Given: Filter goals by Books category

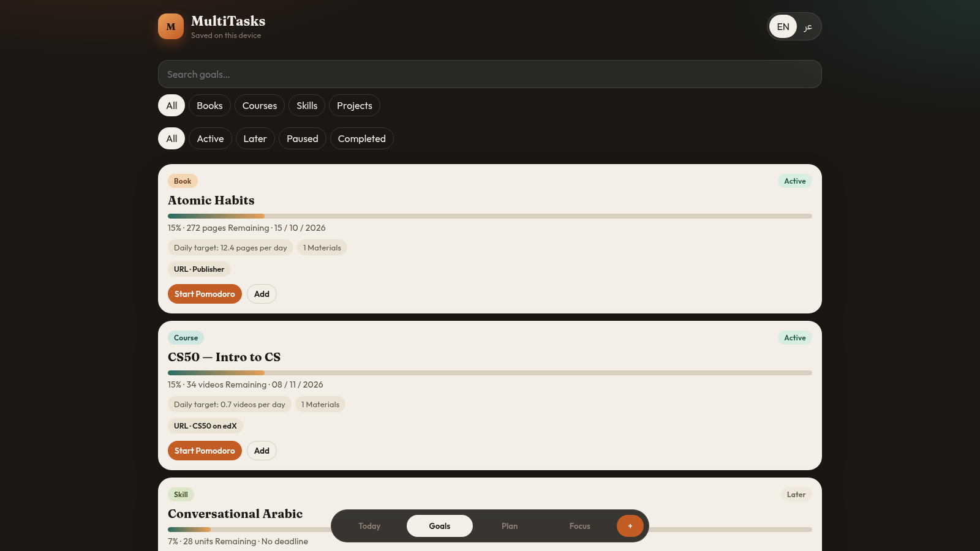Looking at the screenshot, I should [209, 105].
